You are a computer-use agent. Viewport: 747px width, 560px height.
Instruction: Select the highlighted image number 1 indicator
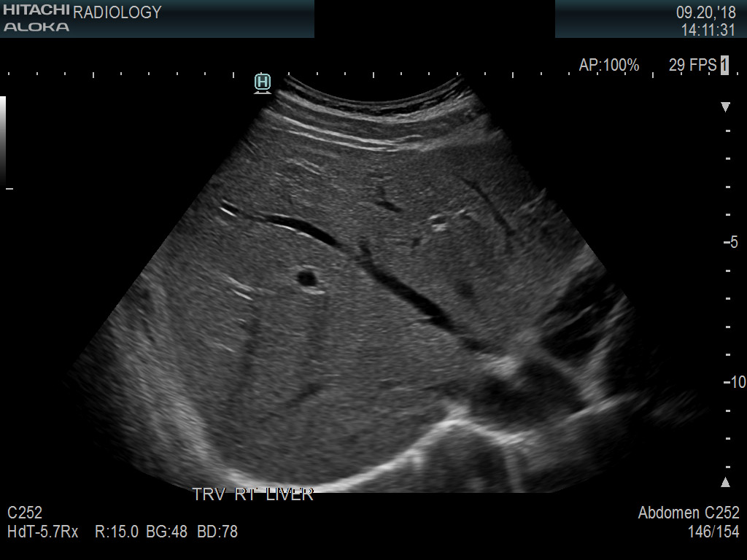click(x=724, y=66)
